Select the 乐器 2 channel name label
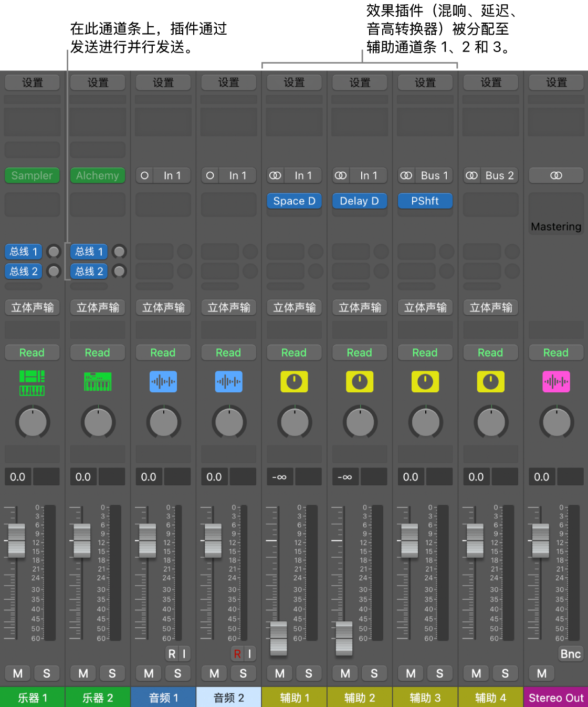 pyautogui.click(x=98, y=697)
